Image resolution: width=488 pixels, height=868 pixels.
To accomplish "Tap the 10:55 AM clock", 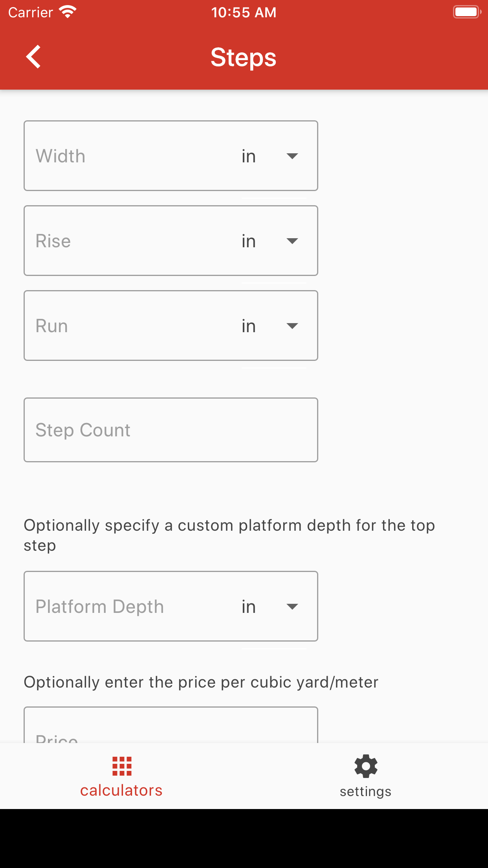I will (244, 13).
